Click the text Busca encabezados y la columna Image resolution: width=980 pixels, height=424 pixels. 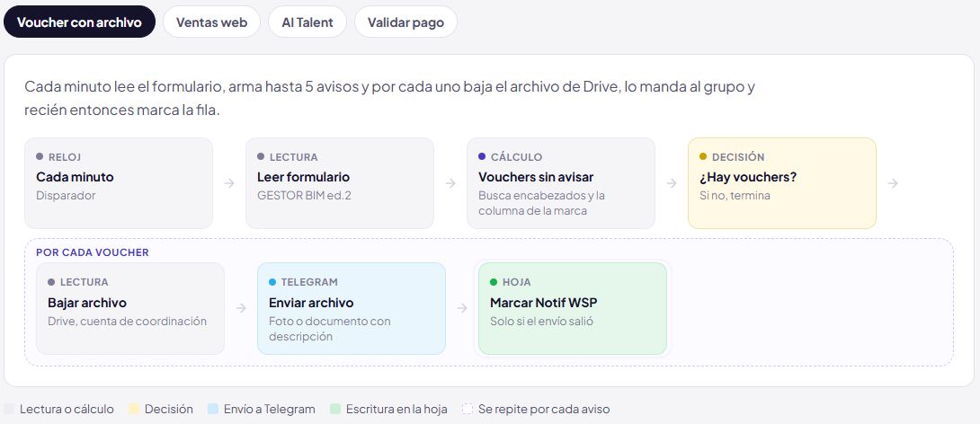542,203
